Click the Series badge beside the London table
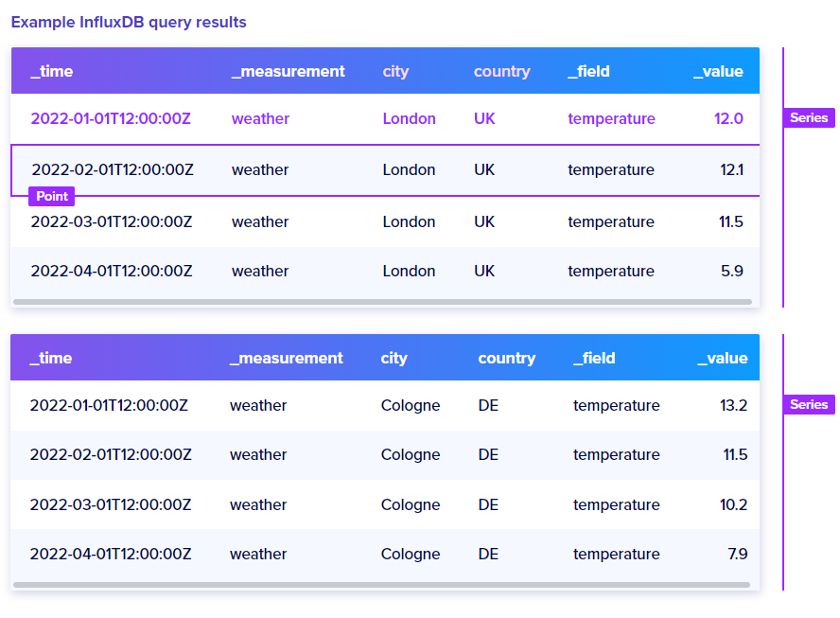840x618 pixels. [809, 118]
